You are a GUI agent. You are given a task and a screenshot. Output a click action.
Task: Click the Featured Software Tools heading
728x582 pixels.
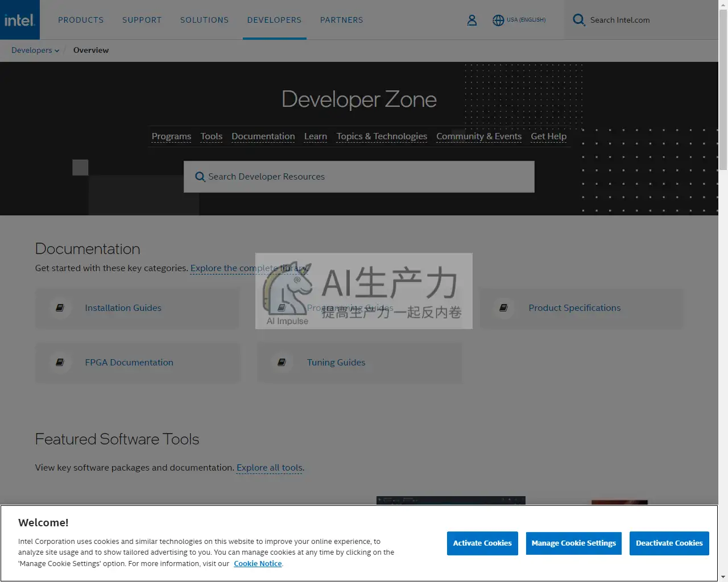click(117, 439)
